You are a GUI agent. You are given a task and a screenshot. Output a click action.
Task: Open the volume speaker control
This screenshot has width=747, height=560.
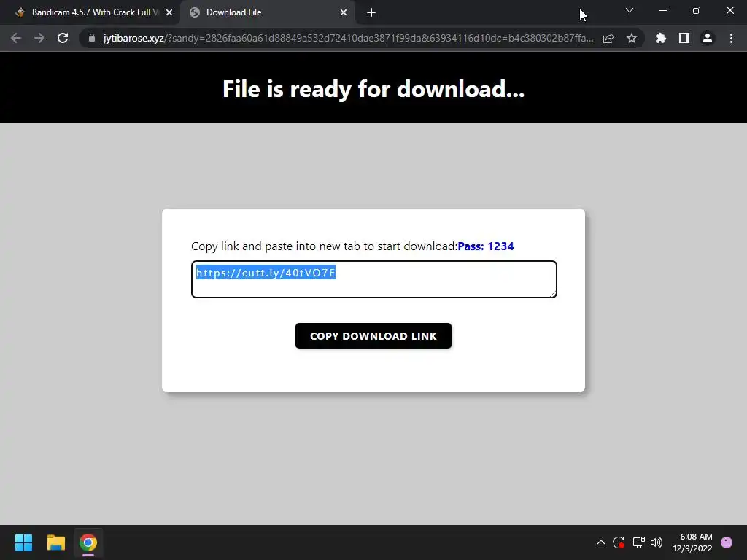point(657,542)
